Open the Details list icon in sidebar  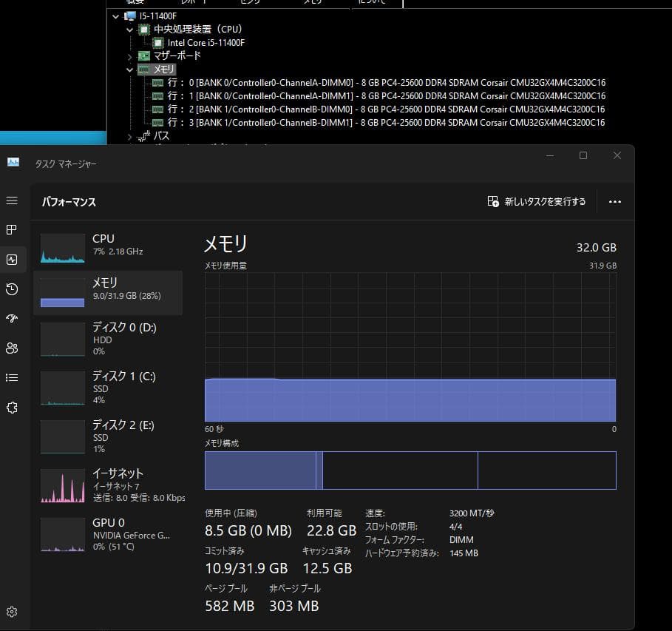[12, 377]
